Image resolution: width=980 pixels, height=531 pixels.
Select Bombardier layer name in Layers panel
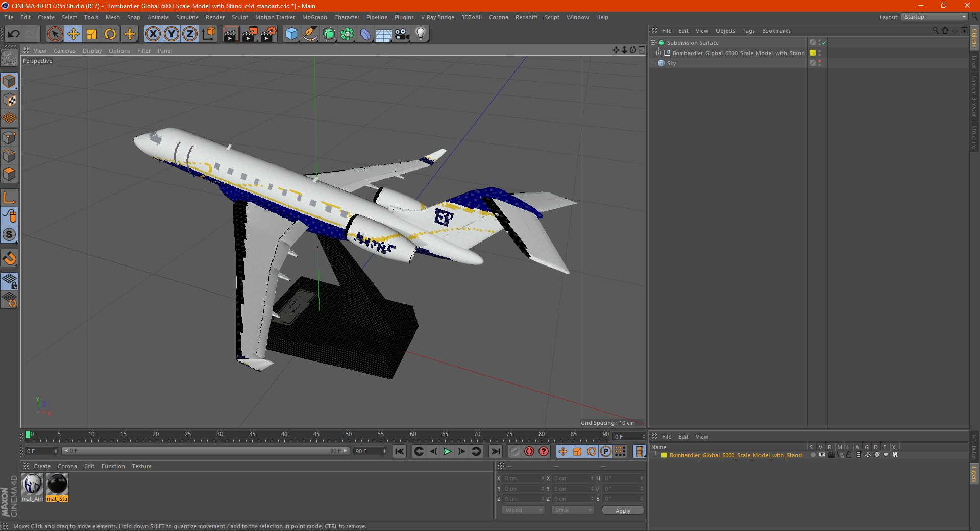tap(736, 455)
